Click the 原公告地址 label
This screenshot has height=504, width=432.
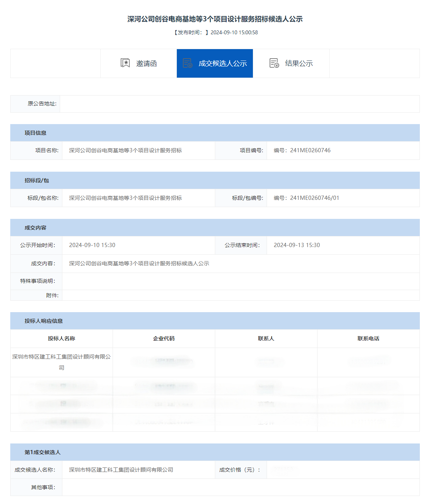tap(42, 104)
